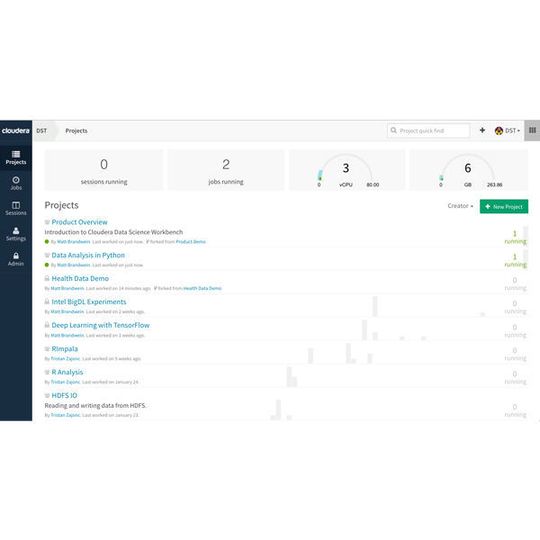Click the jobs running card
This screenshot has width=540, height=540.
click(x=226, y=170)
